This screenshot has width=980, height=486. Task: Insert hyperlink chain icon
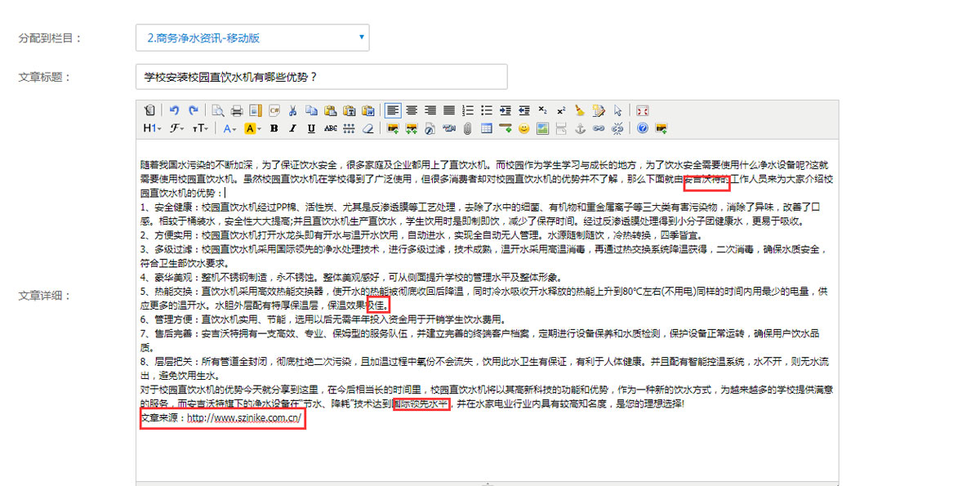coord(599,128)
